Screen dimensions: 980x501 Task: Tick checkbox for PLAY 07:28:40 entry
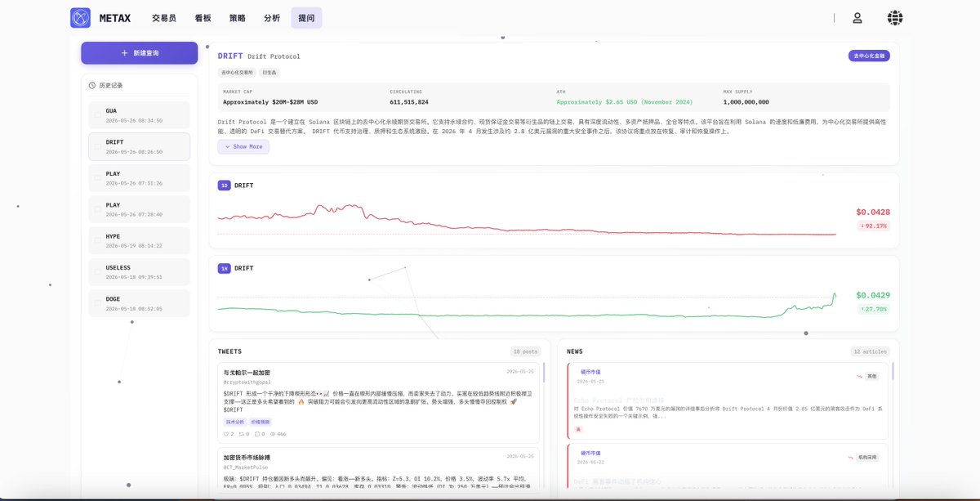pos(98,210)
